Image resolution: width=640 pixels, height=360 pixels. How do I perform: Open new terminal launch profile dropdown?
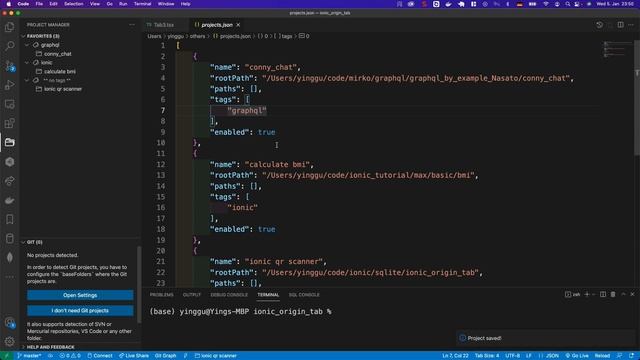(x=593, y=294)
